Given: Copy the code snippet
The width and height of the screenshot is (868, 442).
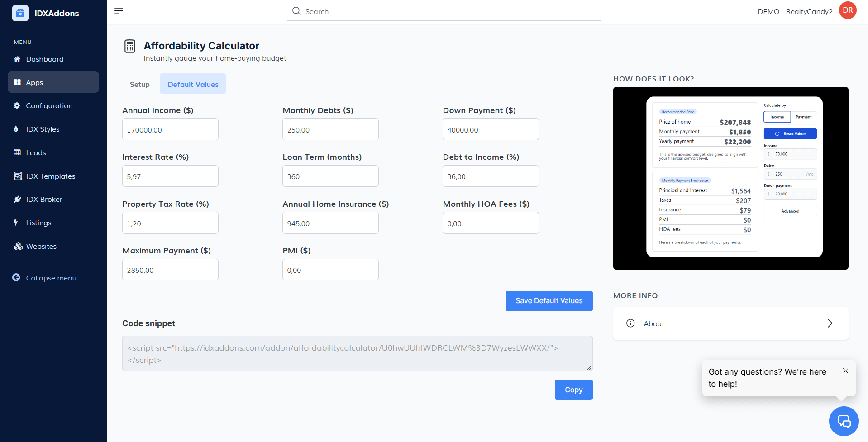Looking at the screenshot, I should coord(573,390).
